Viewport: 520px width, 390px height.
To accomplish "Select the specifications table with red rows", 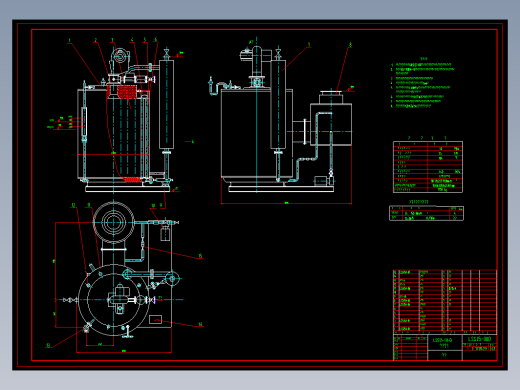I will (428, 167).
